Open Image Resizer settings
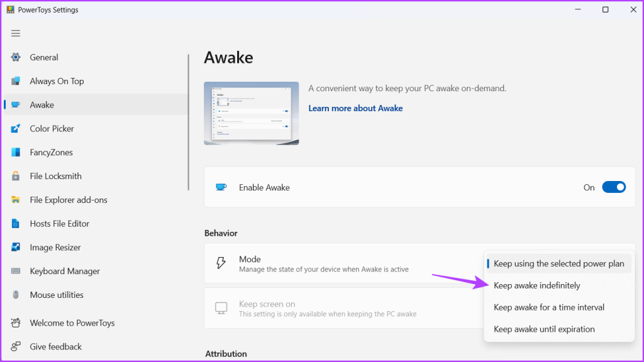 tap(96, 247)
